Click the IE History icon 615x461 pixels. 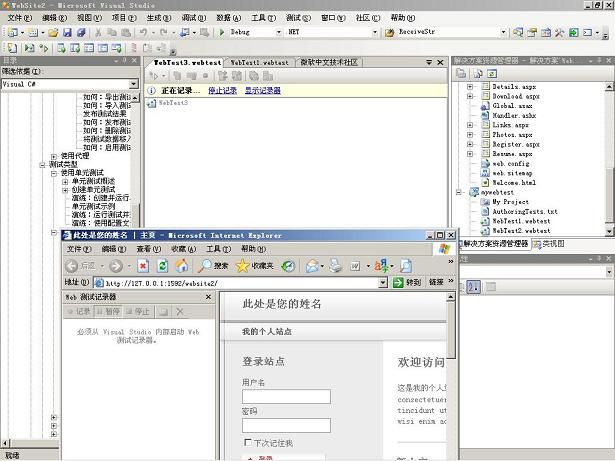point(288,266)
